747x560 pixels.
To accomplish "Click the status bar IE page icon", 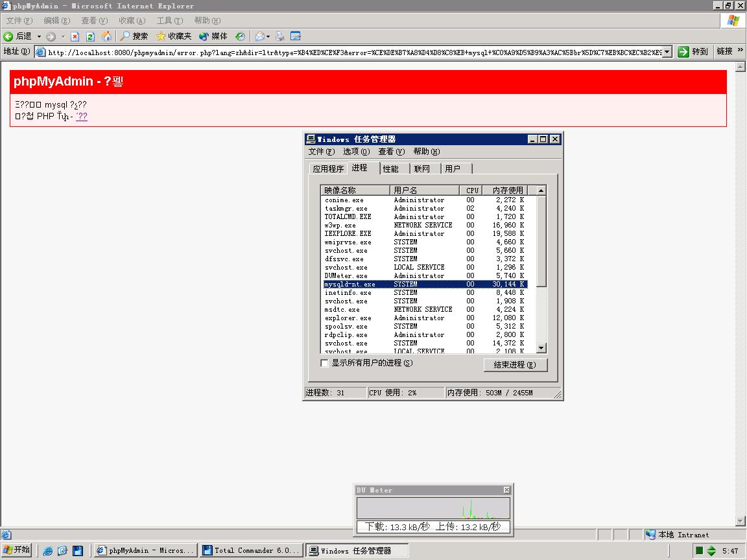I will tap(6, 535).
